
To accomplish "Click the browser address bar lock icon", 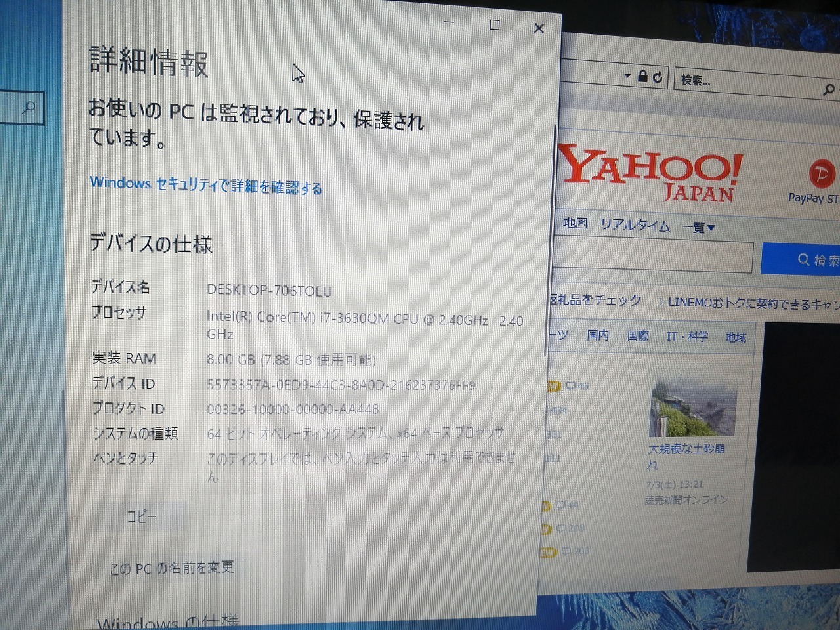I will click(643, 77).
